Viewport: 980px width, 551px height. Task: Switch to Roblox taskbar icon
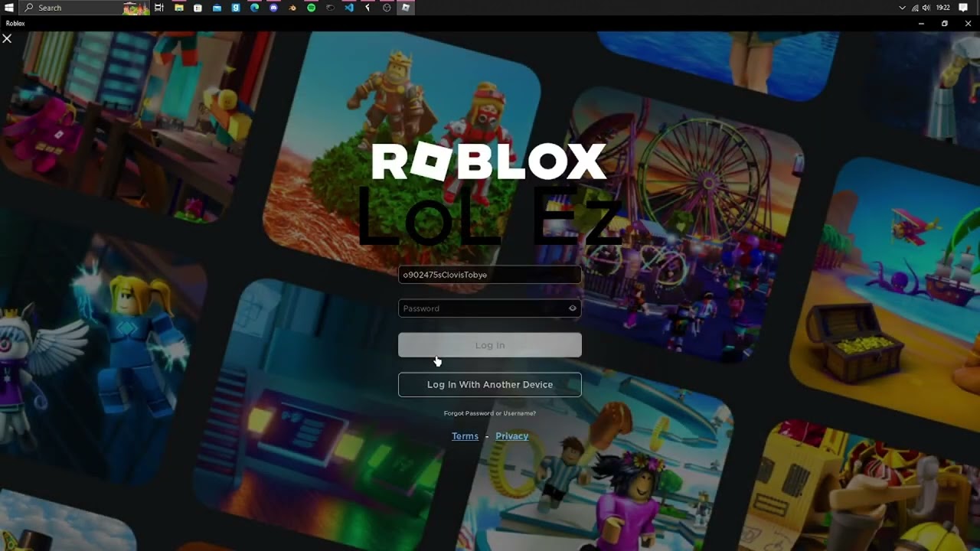(406, 8)
